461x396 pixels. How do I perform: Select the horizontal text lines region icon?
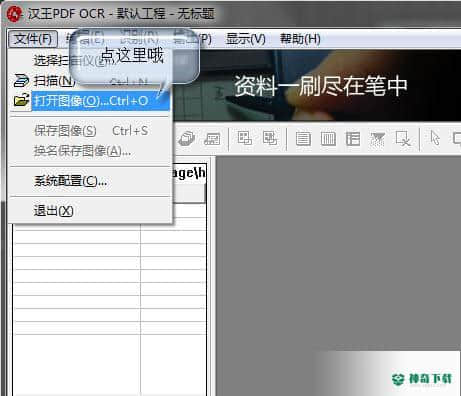point(303,139)
